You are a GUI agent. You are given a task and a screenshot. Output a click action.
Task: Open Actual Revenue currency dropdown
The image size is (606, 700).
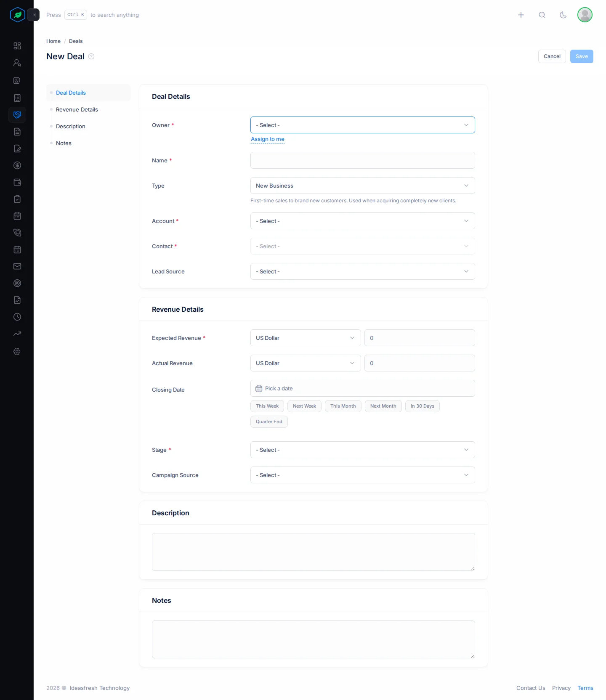point(306,363)
